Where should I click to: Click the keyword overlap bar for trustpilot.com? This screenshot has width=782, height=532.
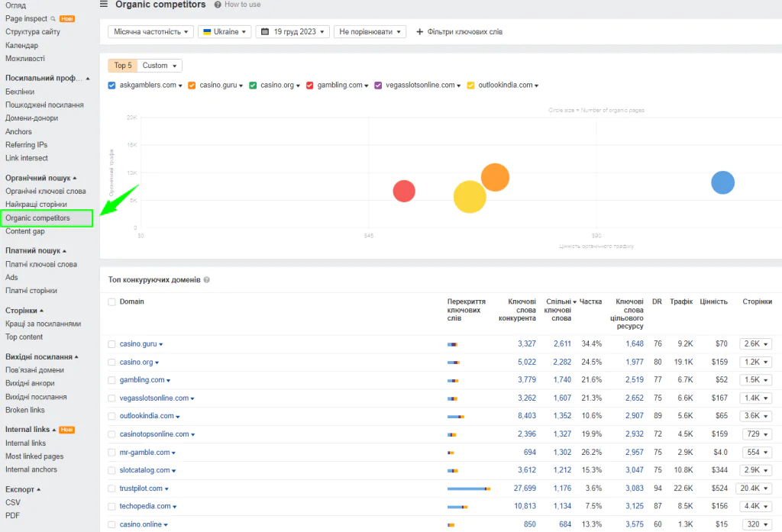coord(469,488)
